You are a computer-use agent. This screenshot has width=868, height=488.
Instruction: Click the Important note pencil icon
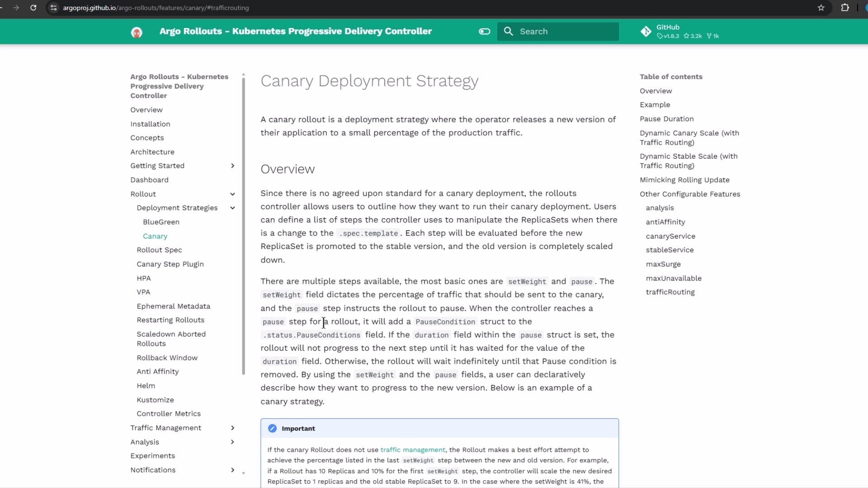(272, 428)
